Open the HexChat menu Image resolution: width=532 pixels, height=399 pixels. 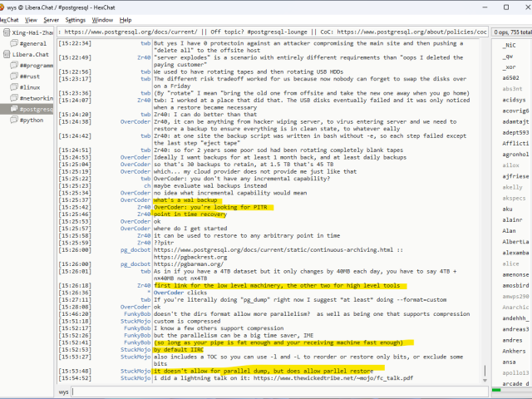pyautogui.click(x=7, y=19)
